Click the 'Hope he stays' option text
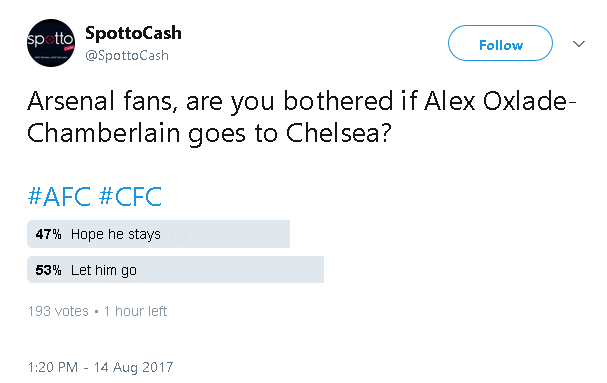607x383 pixels. click(x=116, y=234)
